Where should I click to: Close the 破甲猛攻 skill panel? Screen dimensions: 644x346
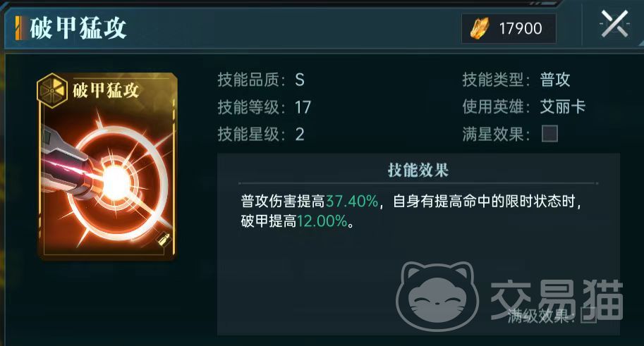click(614, 24)
